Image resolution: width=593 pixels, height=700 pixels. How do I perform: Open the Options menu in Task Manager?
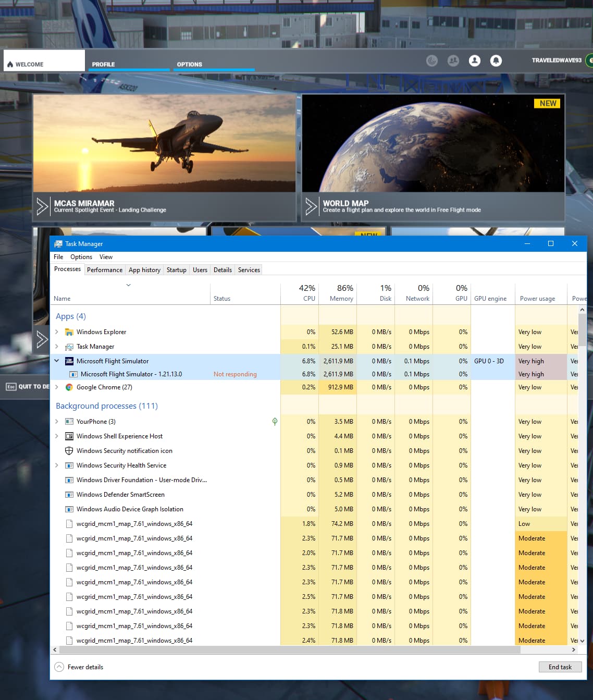coord(81,257)
